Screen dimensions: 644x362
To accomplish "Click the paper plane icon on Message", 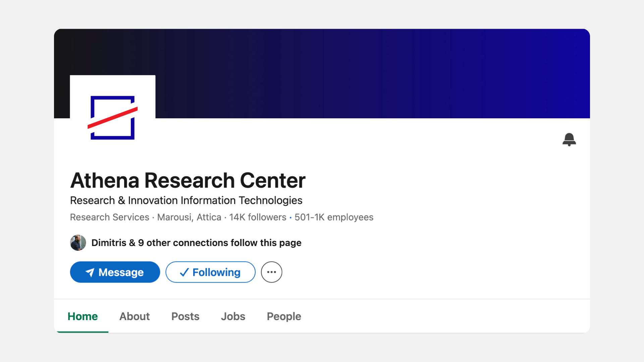I will pyautogui.click(x=90, y=273).
